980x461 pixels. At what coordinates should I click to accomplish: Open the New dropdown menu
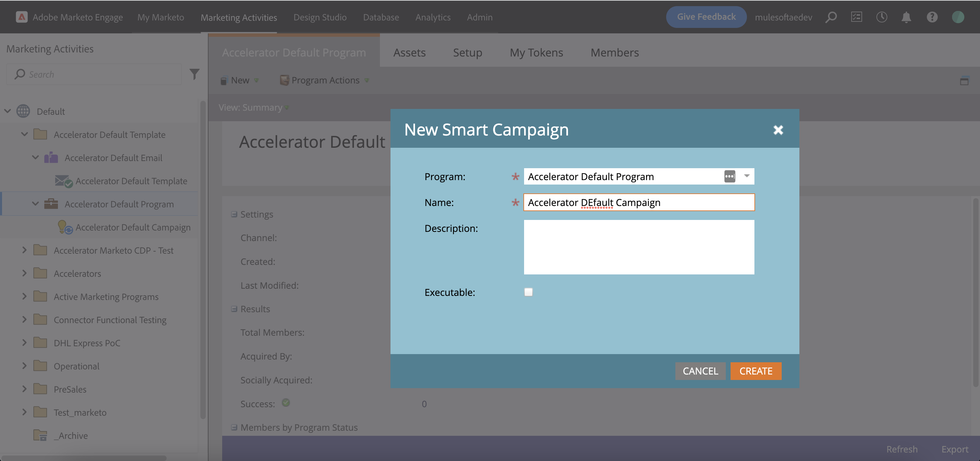pyautogui.click(x=240, y=80)
